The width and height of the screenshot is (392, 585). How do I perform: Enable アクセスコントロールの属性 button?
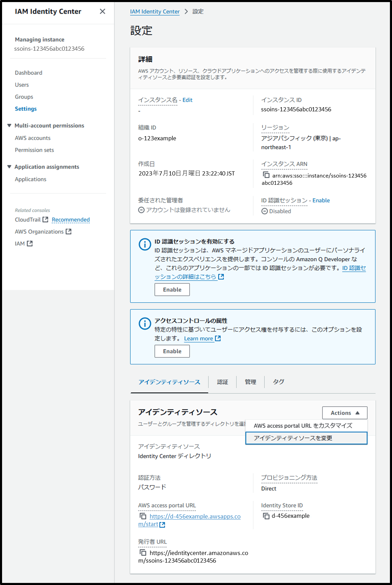[x=172, y=351]
